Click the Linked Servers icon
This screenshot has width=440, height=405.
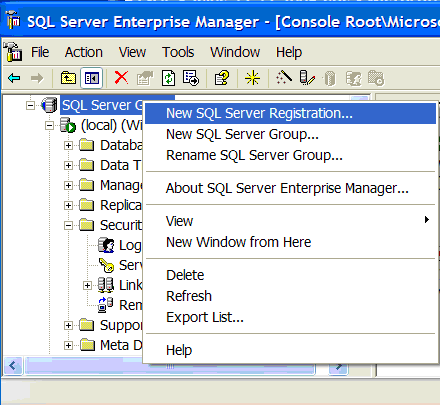[106, 285]
